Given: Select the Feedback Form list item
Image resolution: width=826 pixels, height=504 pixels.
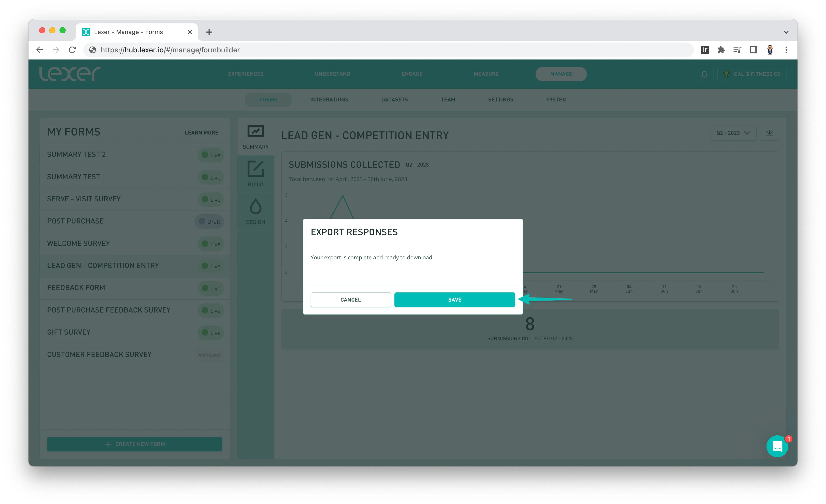Looking at the screenshot, I should [76, 288].
